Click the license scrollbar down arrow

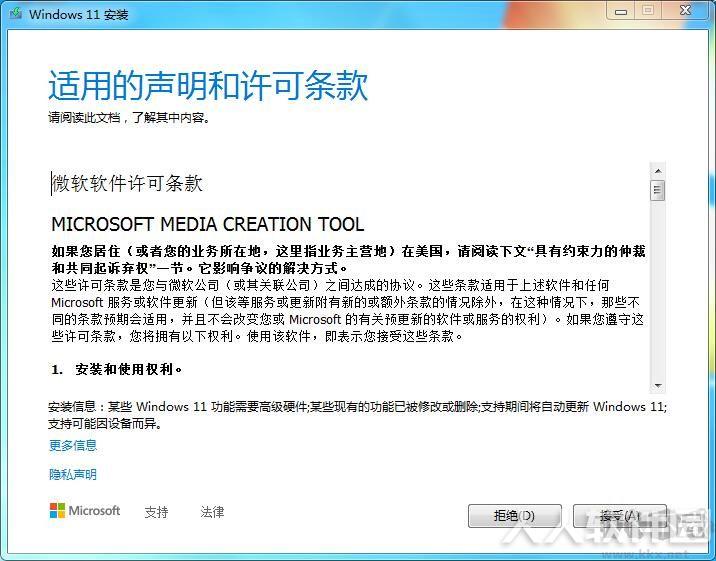pyautogui.click(x=658, y=386)
